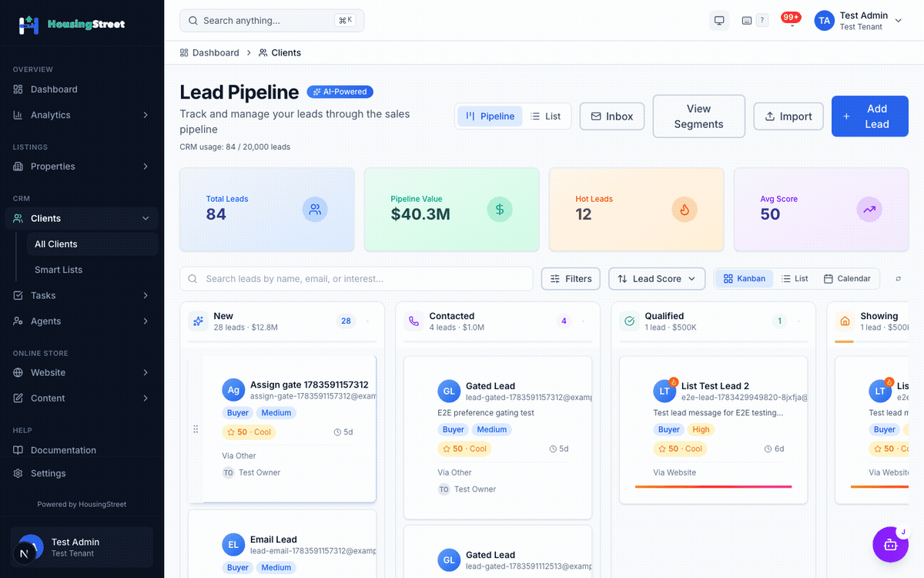The image size is (924, 578).
Task: Open Dashboard in the sidebar
Action: [82, 89]
